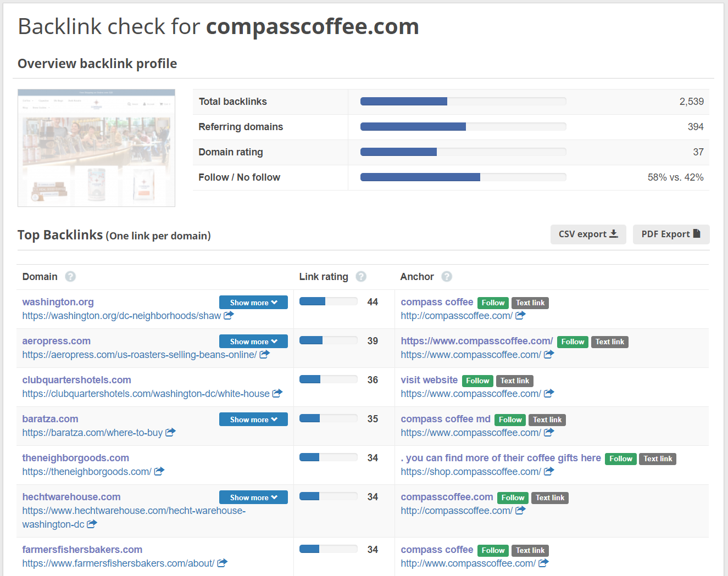The width and height of the screenshot is (728, 576).
Task: Open the Link rating help icon
Action: [x=361, y=276]
